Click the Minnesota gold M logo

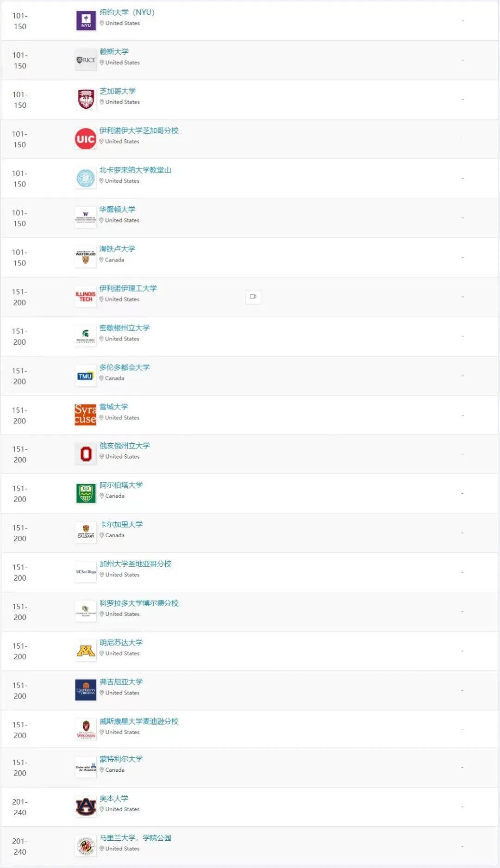[86, 651]
